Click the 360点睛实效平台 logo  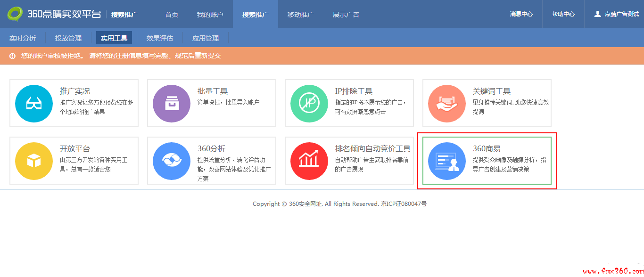point(54,14)
